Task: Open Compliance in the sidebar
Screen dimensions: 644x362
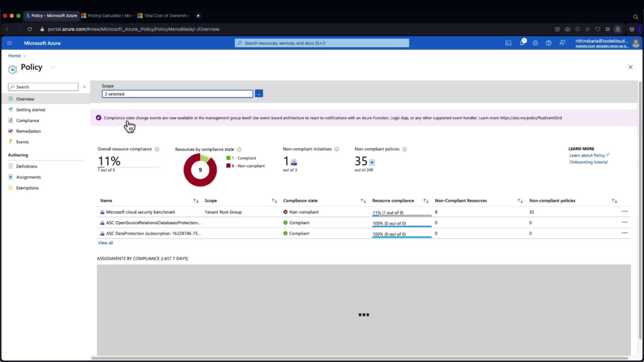Action: 28,120
